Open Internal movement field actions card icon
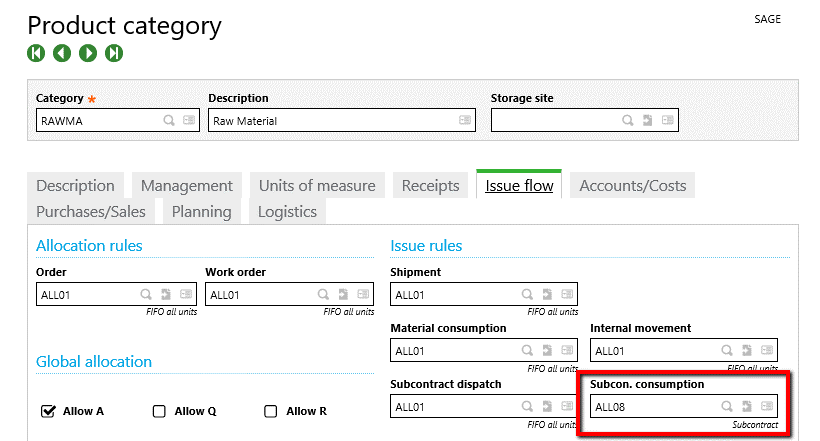The image size is (820, 441). click(766, 351)
